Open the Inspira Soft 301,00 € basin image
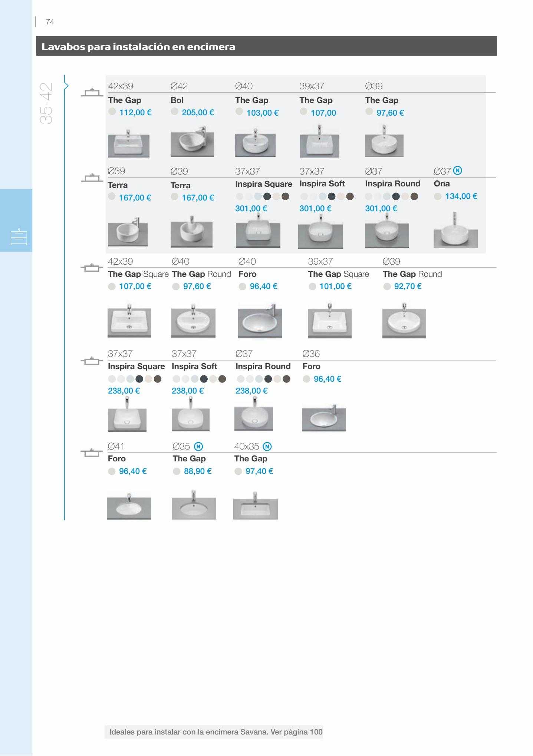 pyautogui.click(x=320, y=232)
